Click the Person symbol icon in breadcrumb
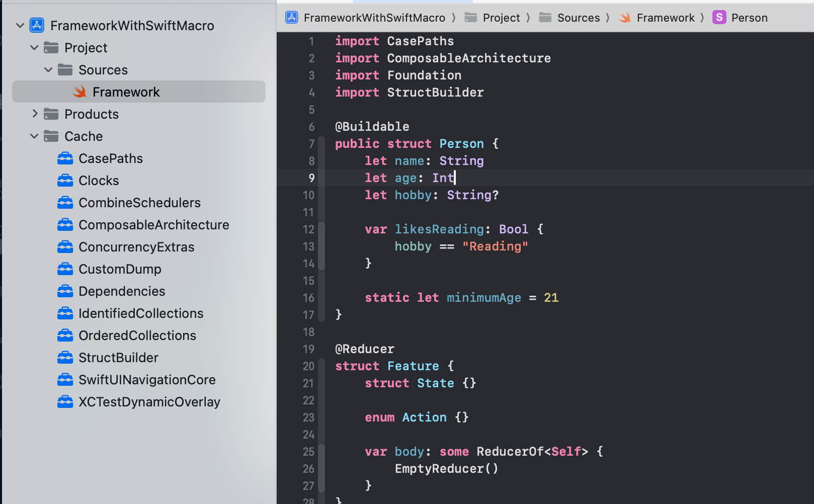 click(x=719, y=17)
